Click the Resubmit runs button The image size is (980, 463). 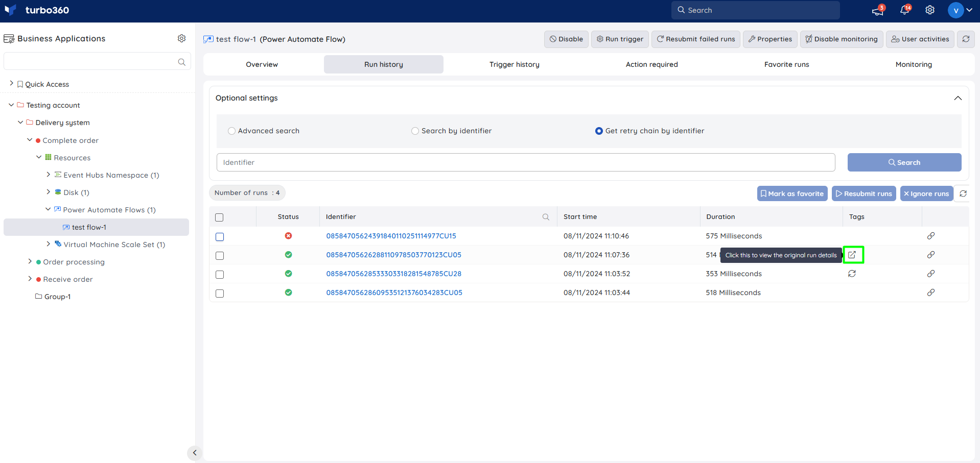(x=864, y=193)
